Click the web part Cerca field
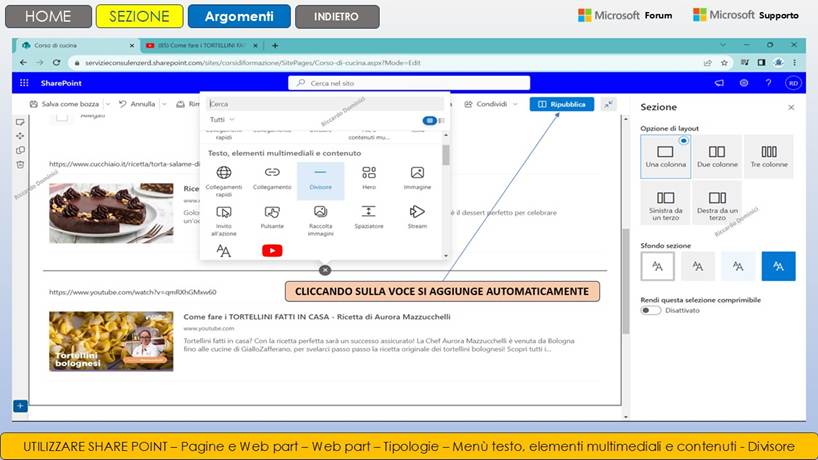 coord(324,104)
